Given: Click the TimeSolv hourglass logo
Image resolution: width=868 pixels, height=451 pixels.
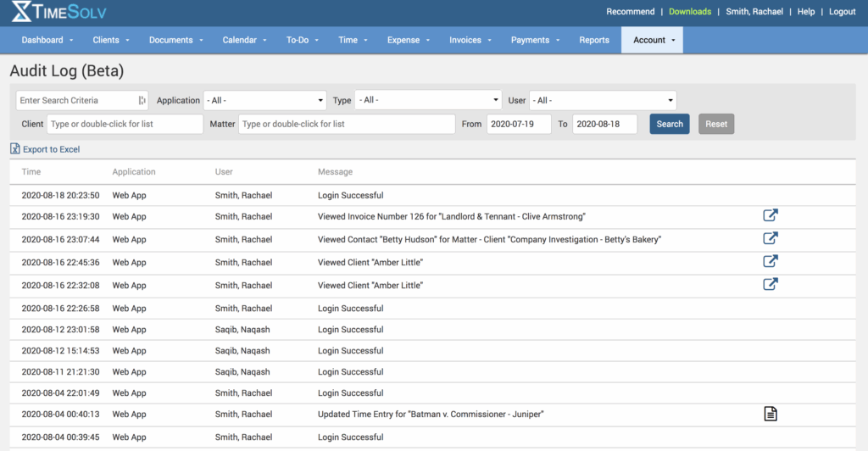Looking at the screenshot, I should (21, 12).
